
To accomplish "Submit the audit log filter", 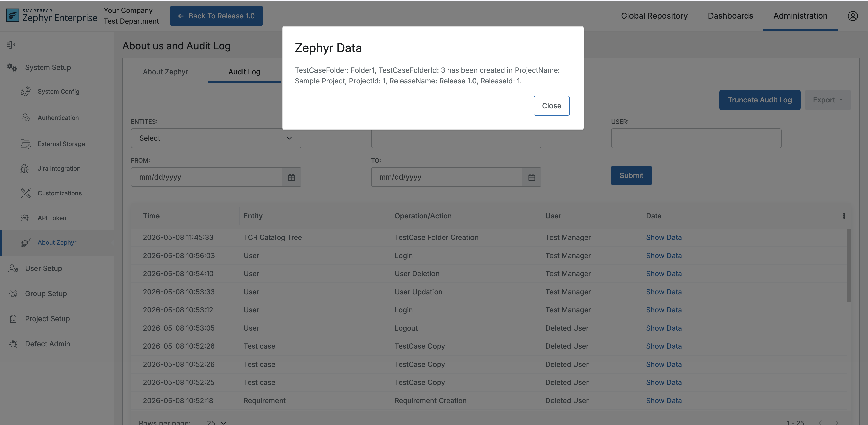I will click(631, 175).
